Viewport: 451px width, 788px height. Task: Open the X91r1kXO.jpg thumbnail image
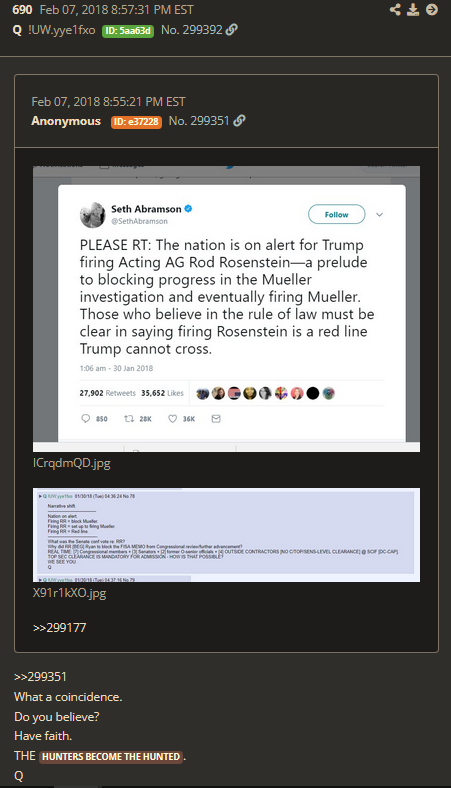[226, 535]
